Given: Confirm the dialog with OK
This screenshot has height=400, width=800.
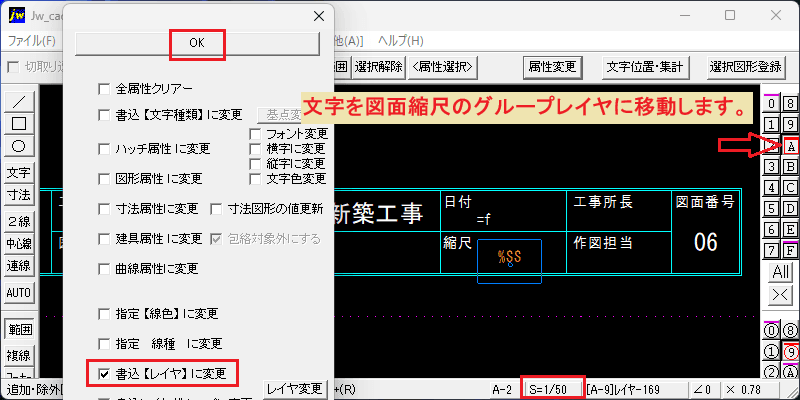Looking at the screenshot, I should pos(197,44).
